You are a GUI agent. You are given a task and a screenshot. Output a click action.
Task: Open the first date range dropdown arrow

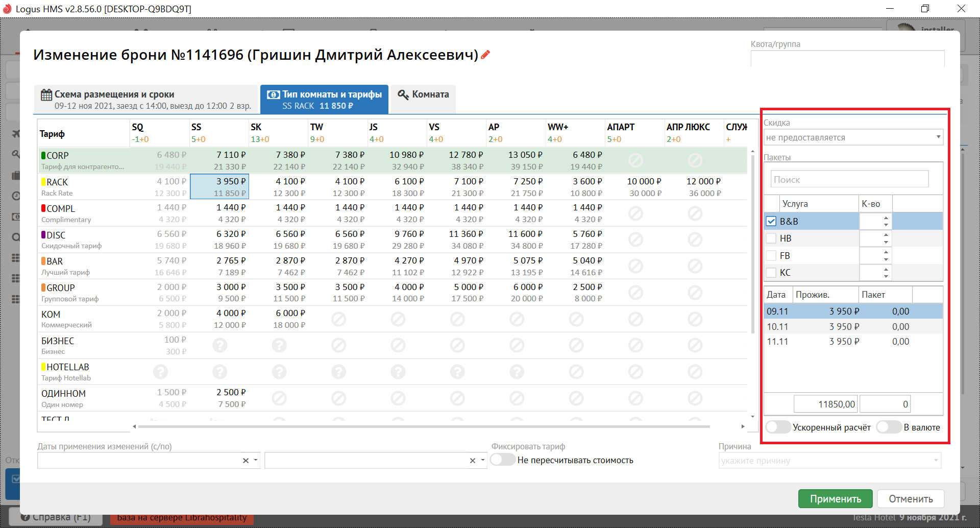point(256,461)
